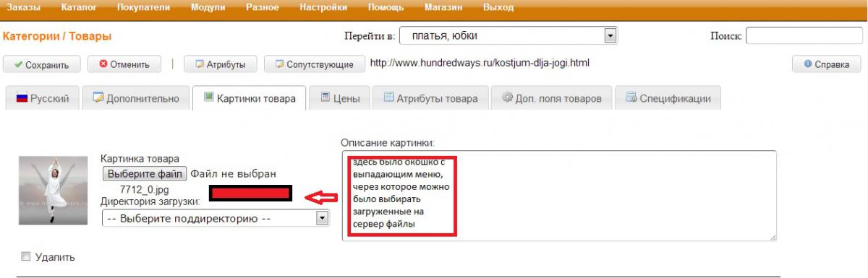
Task: Switch to the Дополнительно tab
Action: point(136,98)
